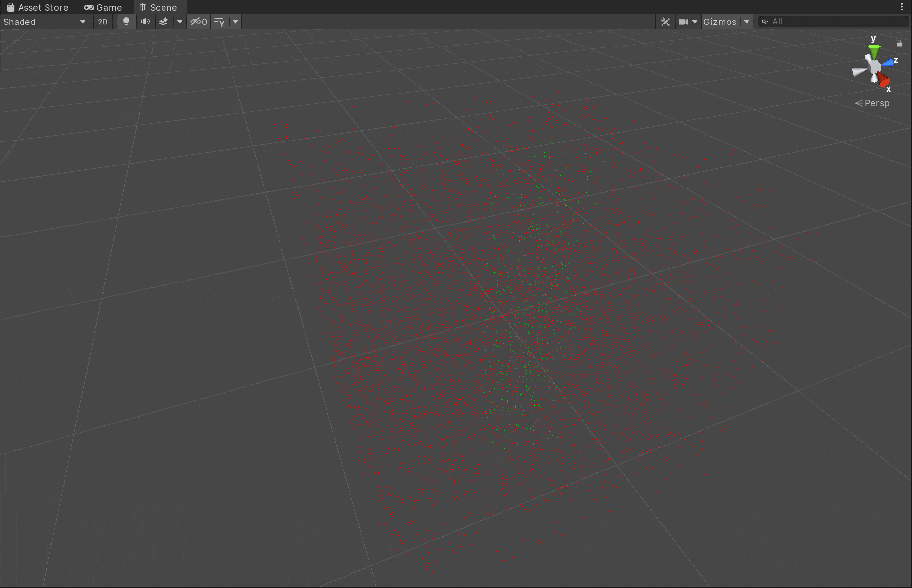This screenshot has width=912, height=588.
Task: Click the red X axis cone
Action: click(x=884, y=79)
